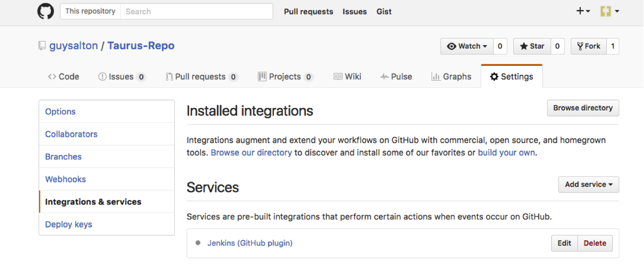This screenshot has width=644, height=274.
Task: Open the plus create-new dropdown
Action: pyautogui.click(x=583, y=11)
